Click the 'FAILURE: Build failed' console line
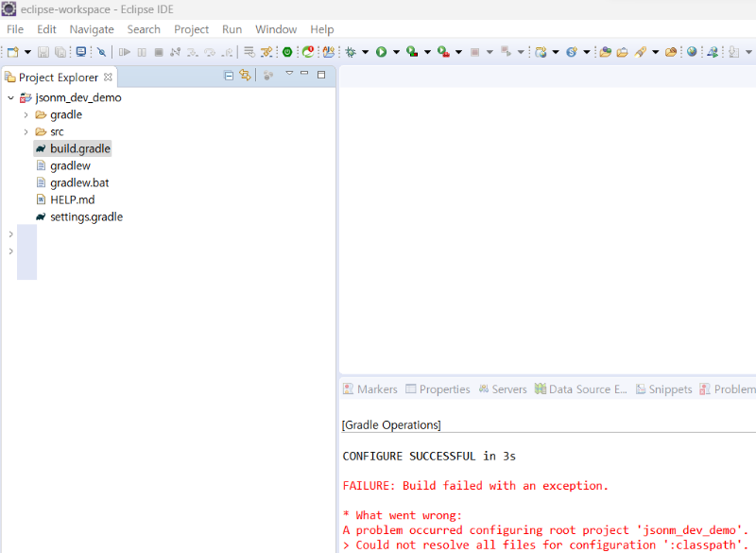756x553 pixels. click(x=475, y=486)
